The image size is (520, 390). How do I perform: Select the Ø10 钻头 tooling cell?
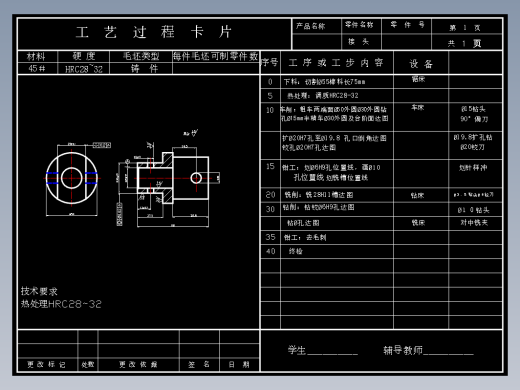pyautogui.click(x=474, y=210)
